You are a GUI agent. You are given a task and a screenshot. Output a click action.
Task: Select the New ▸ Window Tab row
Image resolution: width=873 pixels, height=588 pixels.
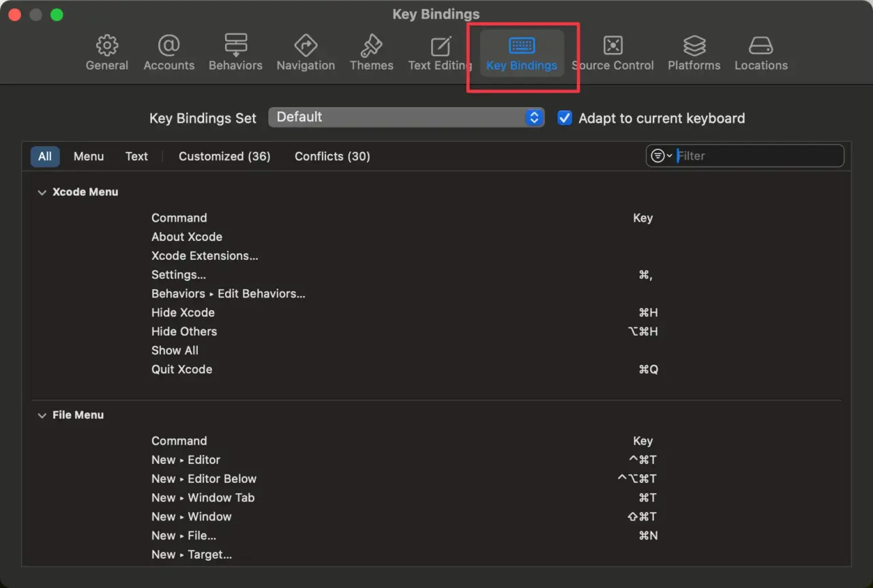[436, 498]
